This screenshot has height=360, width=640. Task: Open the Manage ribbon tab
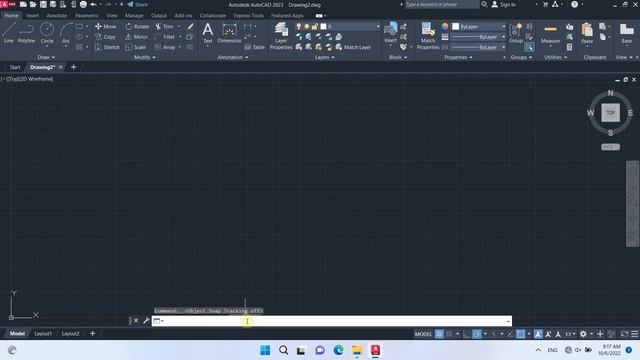click(134, 16)
